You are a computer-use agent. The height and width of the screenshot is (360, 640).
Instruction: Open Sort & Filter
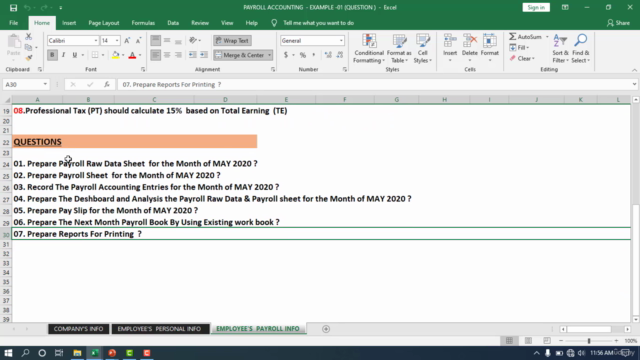pyautogui.click(x=560, y=48)
